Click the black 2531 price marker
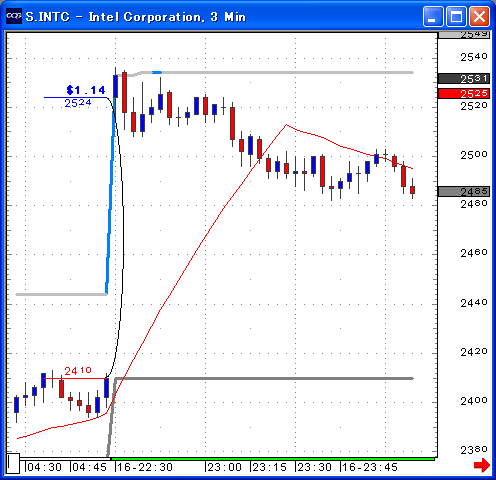Image resolution: width=496 pixels, height=480 pixels. [464, 78]
